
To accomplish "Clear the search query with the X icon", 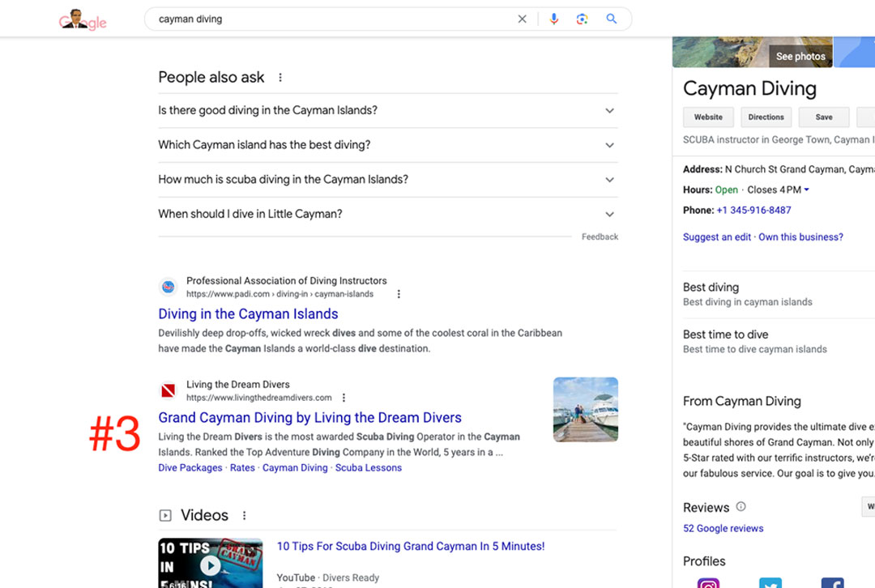I will tap(522, 19).
